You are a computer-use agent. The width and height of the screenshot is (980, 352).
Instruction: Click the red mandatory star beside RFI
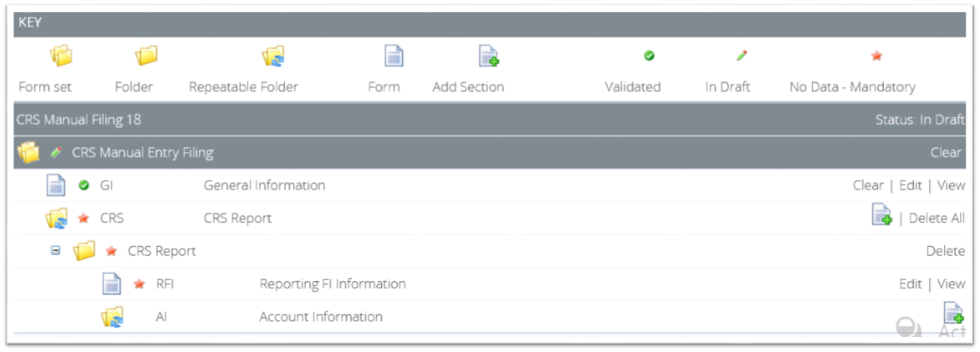(x=139, y=284)
